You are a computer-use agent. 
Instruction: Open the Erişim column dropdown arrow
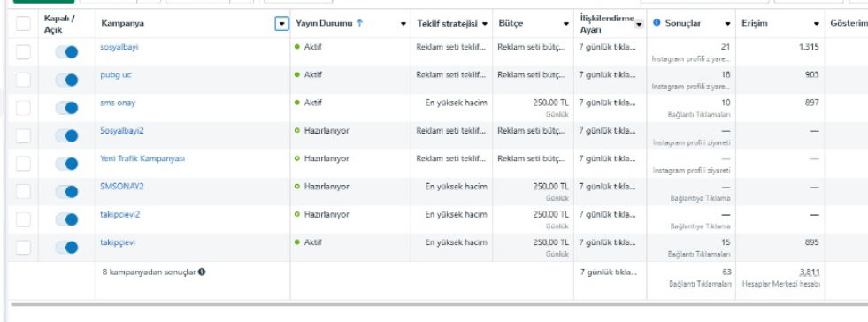pos(817,24)
